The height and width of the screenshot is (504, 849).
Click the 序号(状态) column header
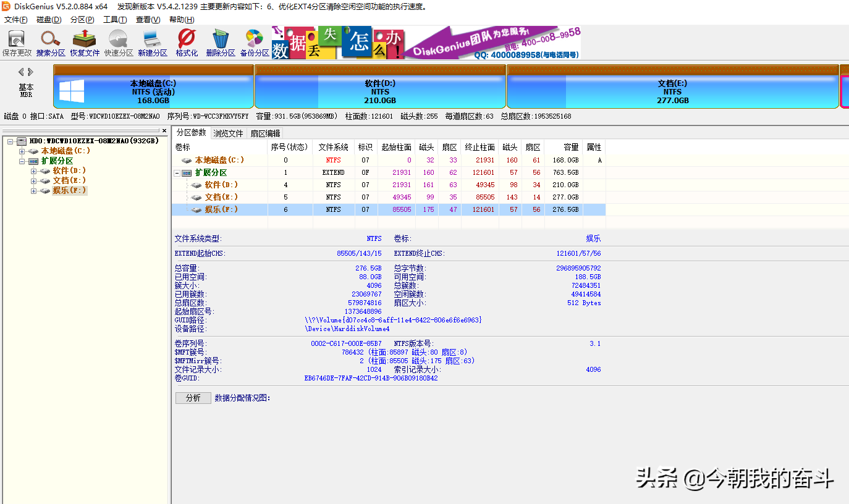(x=290, y=147)
